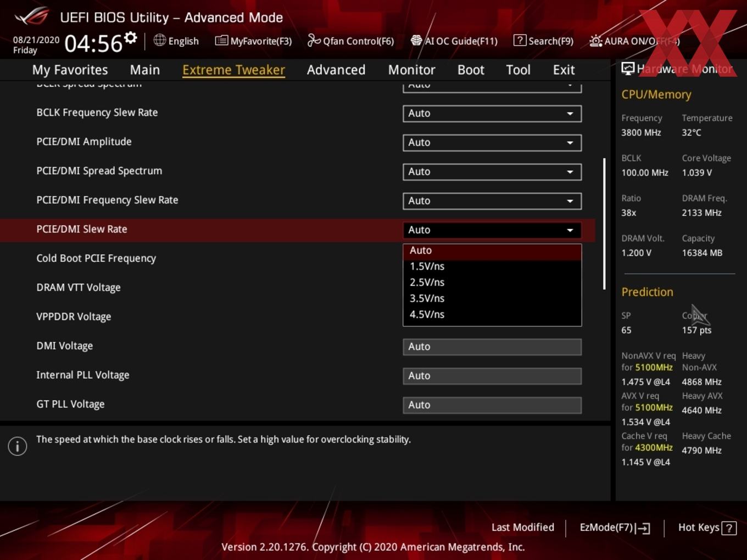The width and height of the screenshot is (747, 560).
Task: Click the 3800 MHz frequency value
Action: 641,132
